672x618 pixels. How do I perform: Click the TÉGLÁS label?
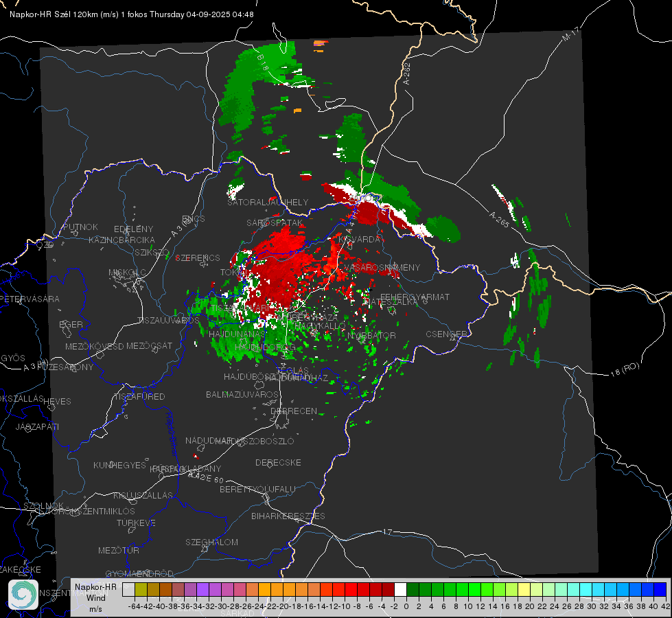tap(292, 371)
